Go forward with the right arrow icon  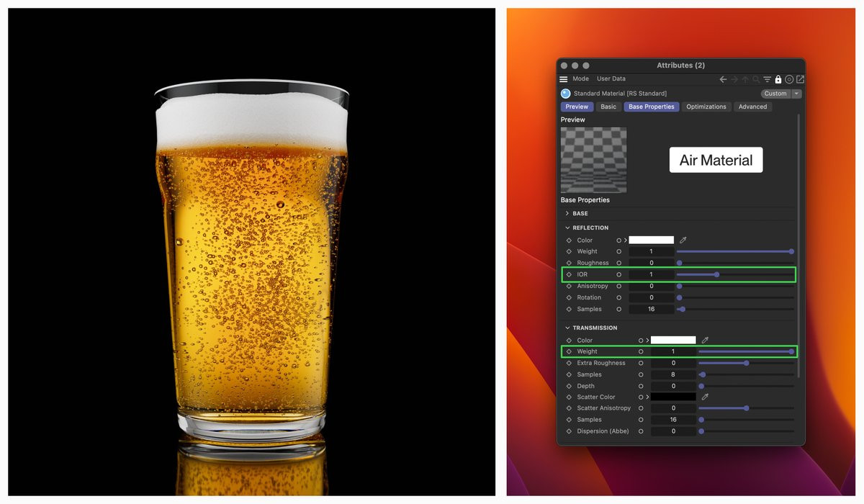(x=734, y=79)
